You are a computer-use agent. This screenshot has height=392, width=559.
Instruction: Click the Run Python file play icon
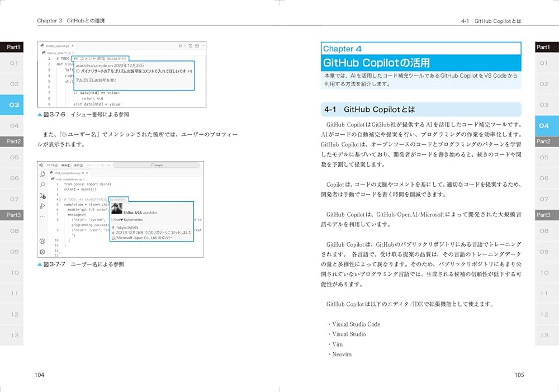click(x=181, y=45)
